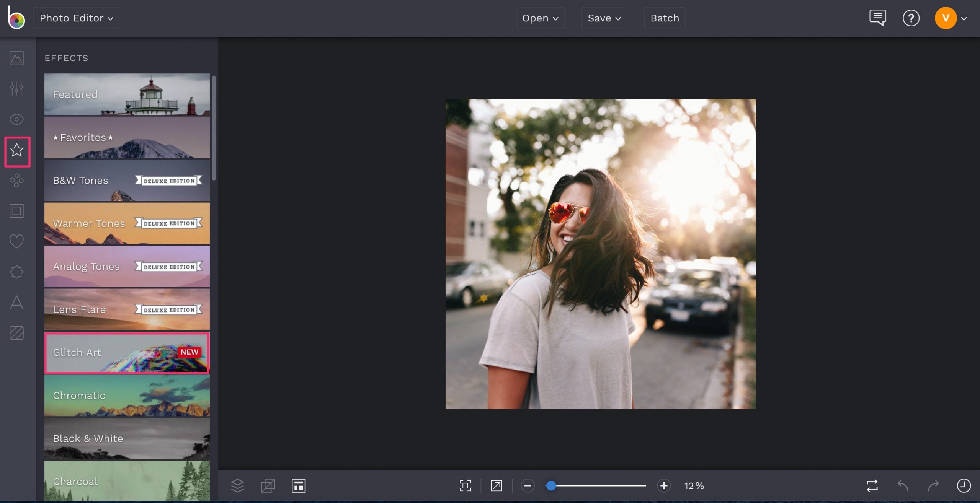This screenshot has height=503, width=980.
Task: Expand the Open file menu
Action: (x=540, y=18)
